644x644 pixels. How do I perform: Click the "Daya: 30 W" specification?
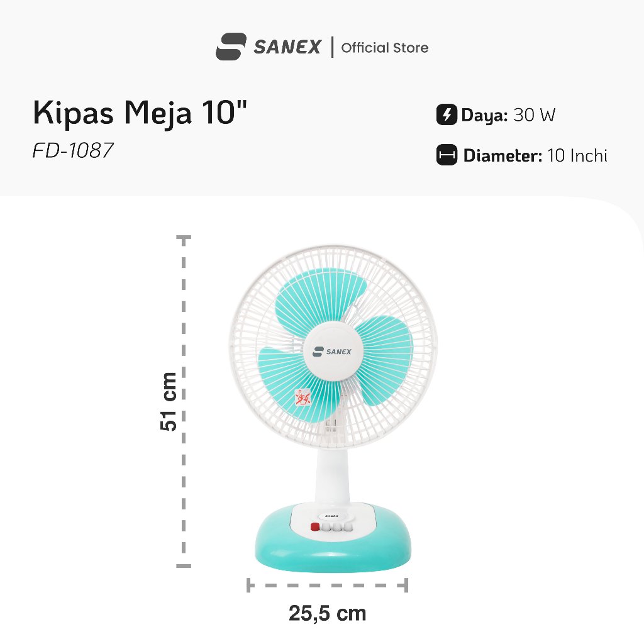(508, 115)
